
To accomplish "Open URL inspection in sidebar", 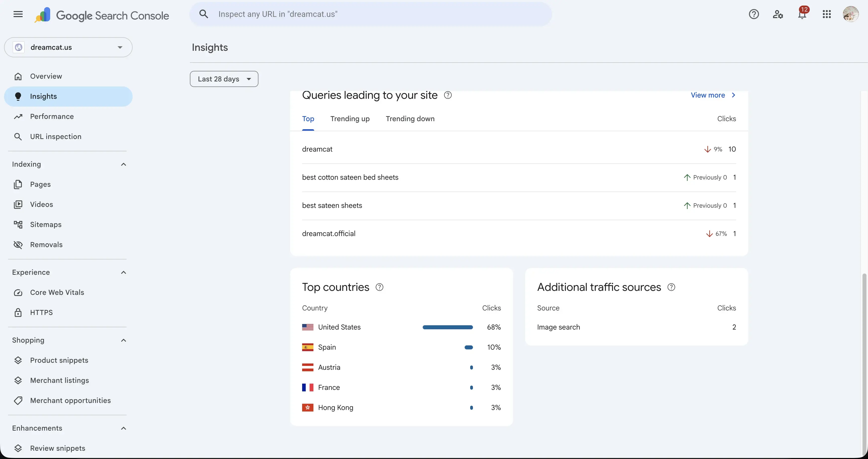I will point(68,136).
